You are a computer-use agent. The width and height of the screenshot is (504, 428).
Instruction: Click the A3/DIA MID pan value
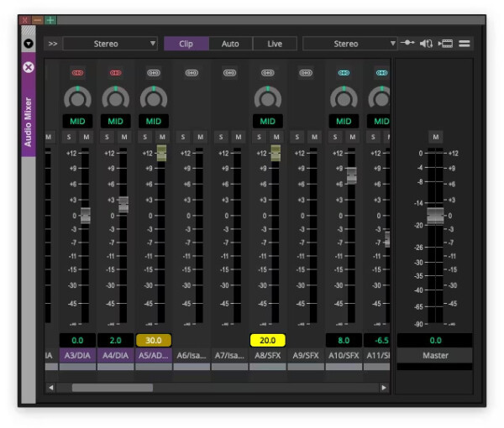click(77, 122)
